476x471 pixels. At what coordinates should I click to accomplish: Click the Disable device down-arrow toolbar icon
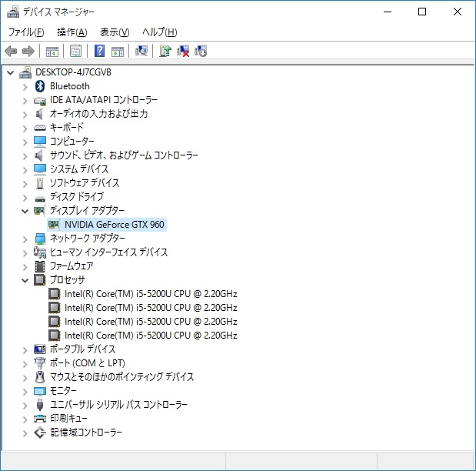[201, 52]
